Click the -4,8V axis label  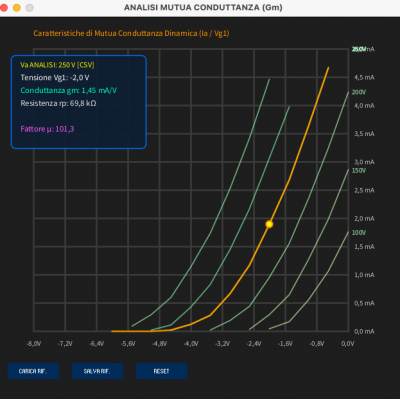[x=159, y=344]
